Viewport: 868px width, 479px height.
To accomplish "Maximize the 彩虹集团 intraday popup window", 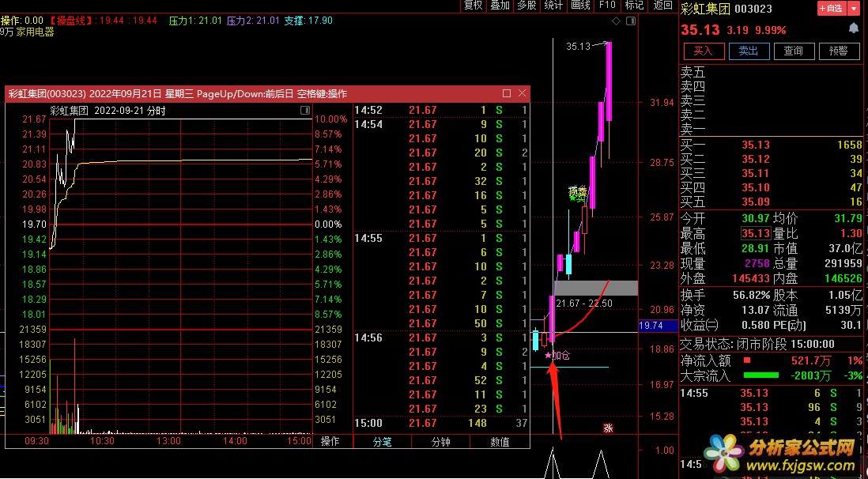I will [506, 93].
